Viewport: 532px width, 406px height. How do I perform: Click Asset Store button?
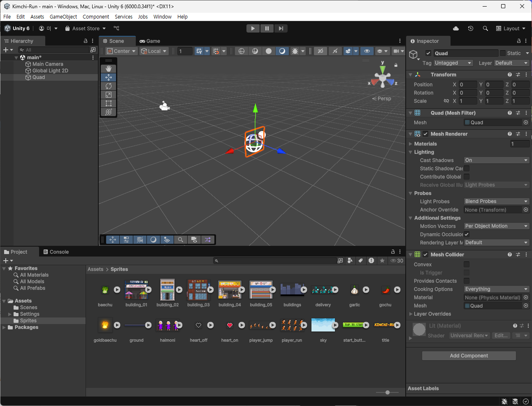(86, 28)
